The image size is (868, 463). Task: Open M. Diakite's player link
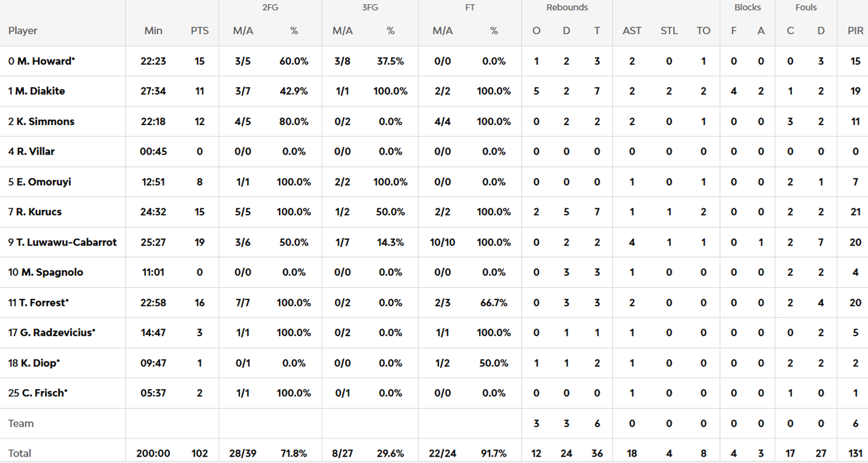[x=44, y=91]
